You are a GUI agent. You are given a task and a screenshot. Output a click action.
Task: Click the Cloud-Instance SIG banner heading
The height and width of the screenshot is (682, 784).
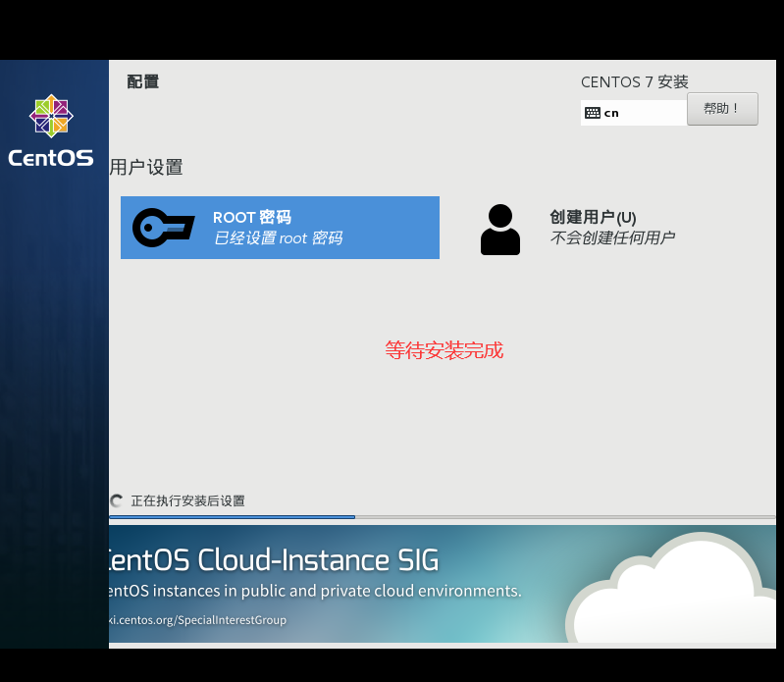coord(274,559)
